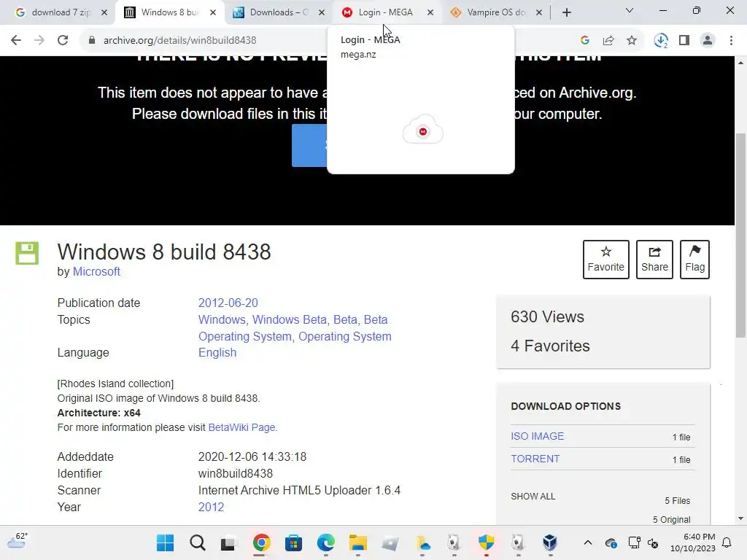The width and height of the screenshot is (747, 560).
Task: Open the English language link
Action: point(217,352)
